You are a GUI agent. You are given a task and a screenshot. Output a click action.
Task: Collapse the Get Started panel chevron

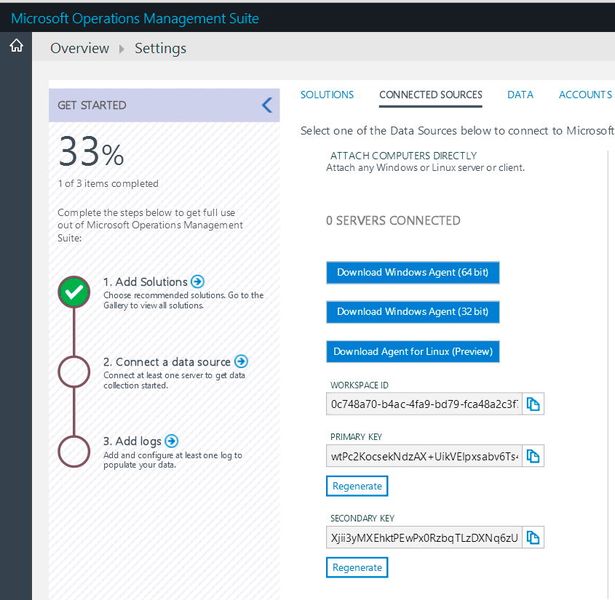(267, 105)
